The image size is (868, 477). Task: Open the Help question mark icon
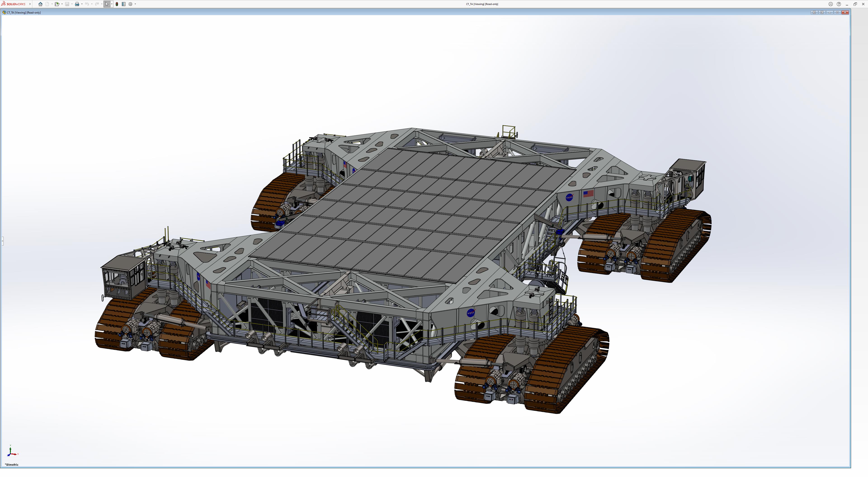(x=839, y=4)
